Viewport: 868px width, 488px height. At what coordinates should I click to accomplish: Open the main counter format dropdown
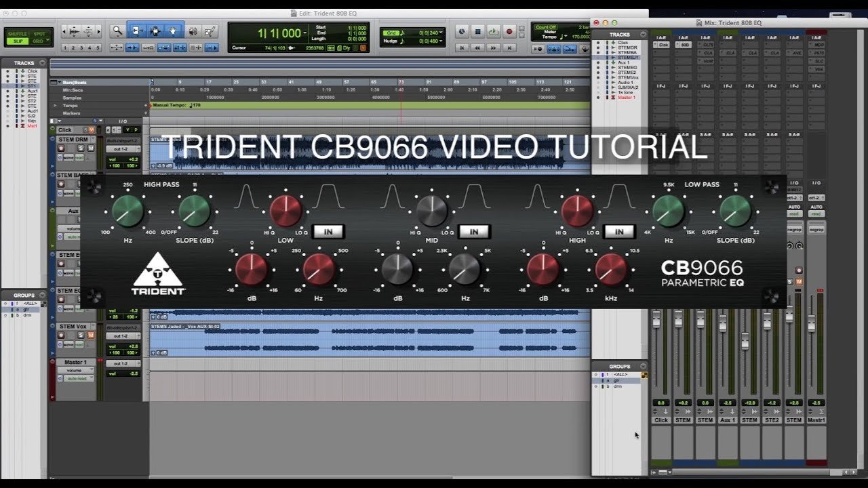coord(306,33)
